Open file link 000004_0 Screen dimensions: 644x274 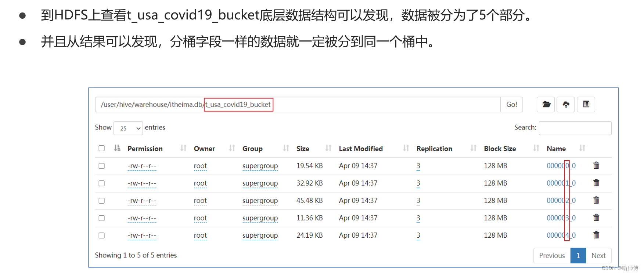coord(561,235)
